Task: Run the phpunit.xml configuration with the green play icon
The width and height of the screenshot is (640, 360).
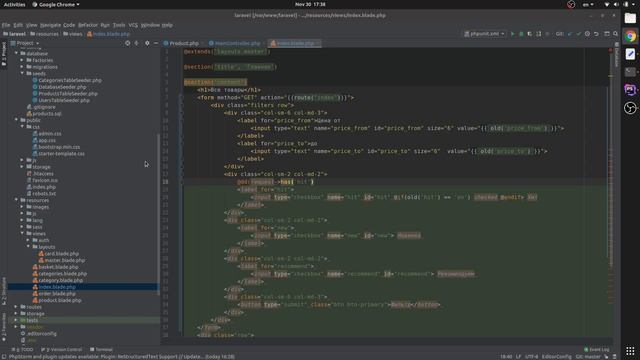Action: coord(513,34)
